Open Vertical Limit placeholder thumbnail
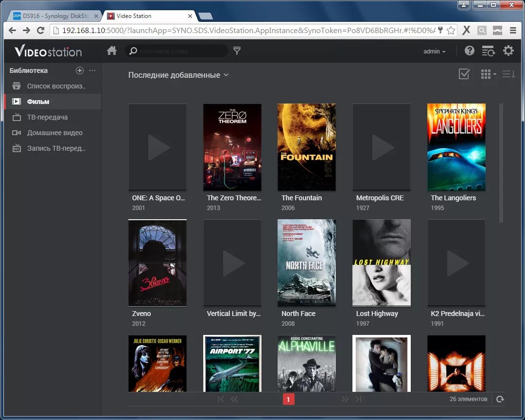This screenshot has height=420, width=525. pyautogui.click(x=232, y=263)
